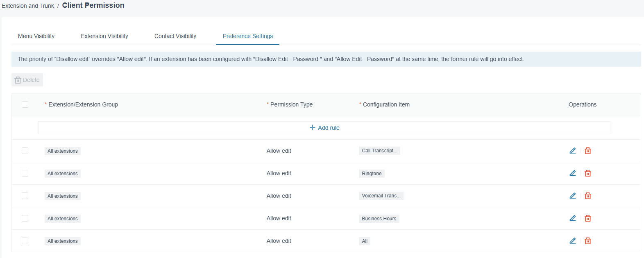Click All extensions tag in Ringtone row
Viewport: 644px width, 258px height.
point(63,174)
